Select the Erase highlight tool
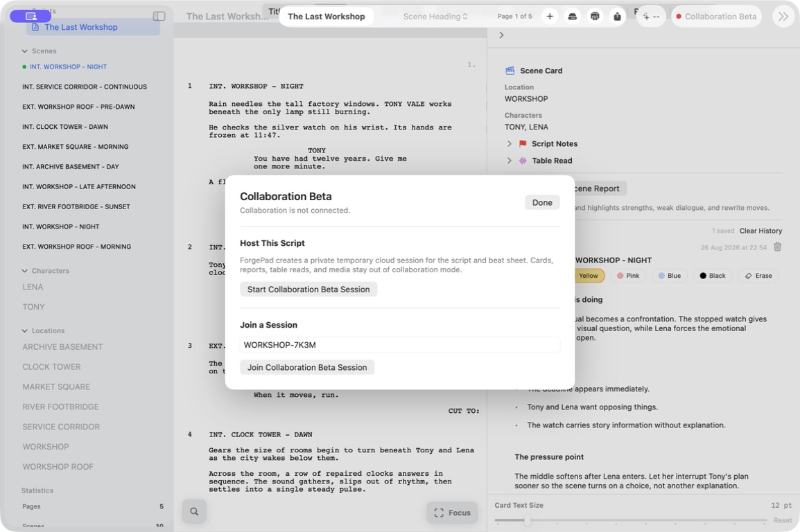The width and height of the screenshot is (800, 532). 758,276
